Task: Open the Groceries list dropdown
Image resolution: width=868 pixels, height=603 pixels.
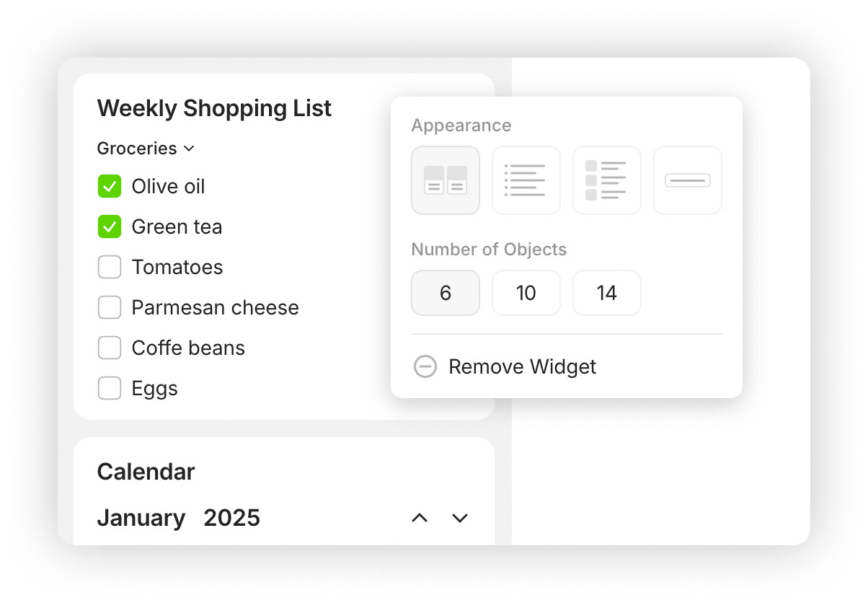Action: click(146, 149)
